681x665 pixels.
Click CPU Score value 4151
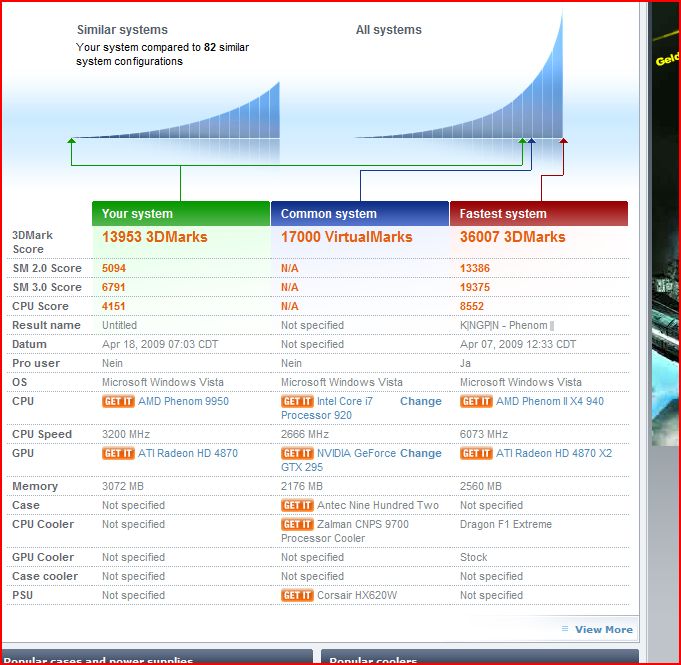114,306
